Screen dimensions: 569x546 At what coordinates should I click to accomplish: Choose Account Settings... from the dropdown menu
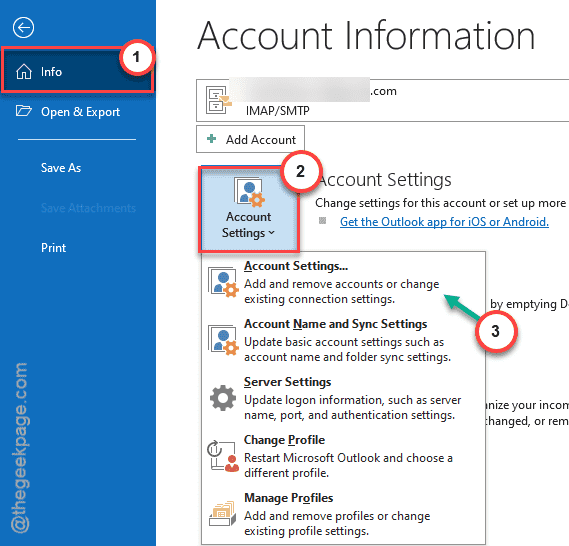pyautogui.click(x=343, y=283)
